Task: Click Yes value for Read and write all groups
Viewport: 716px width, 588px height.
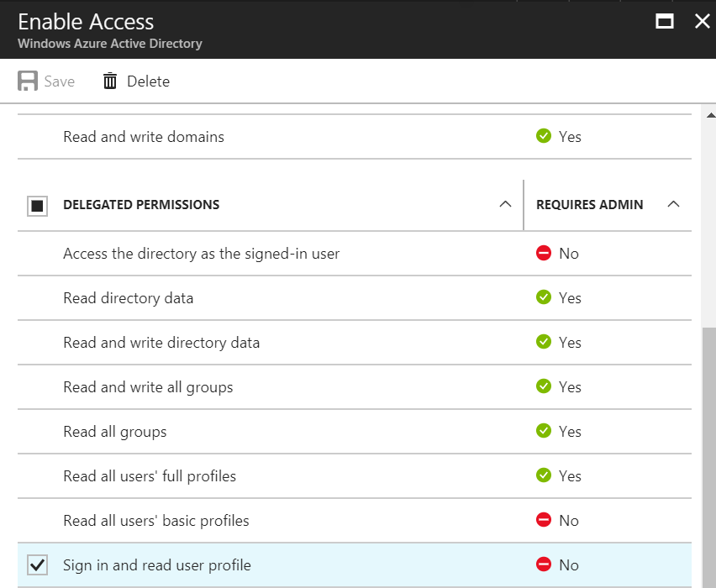Action: point(570,387)
